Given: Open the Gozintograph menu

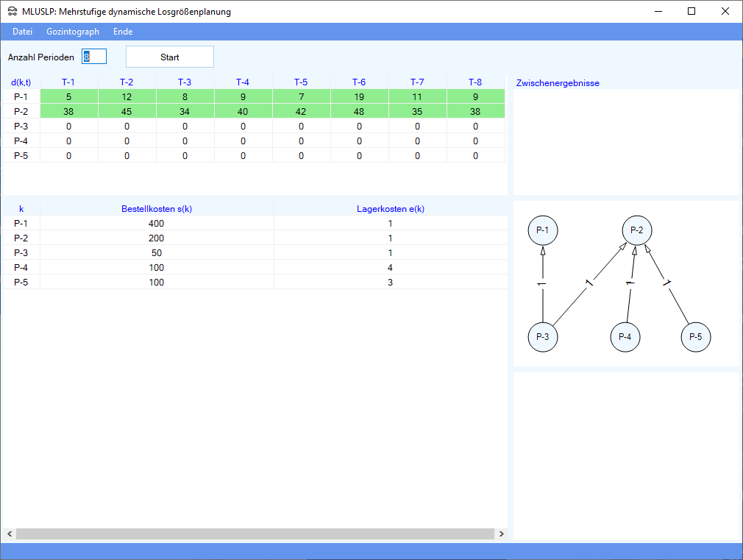Looking at the screenshot, I should (72, 32).
